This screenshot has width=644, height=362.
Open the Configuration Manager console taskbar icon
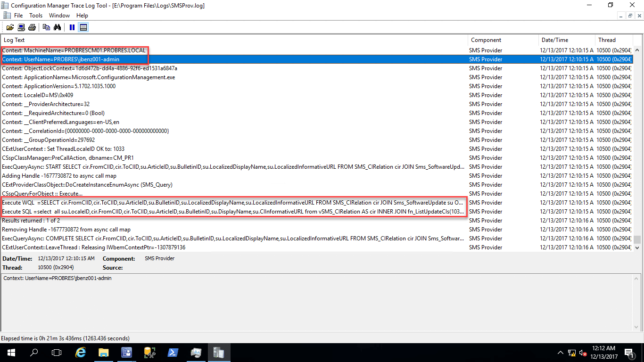(126, 353)
